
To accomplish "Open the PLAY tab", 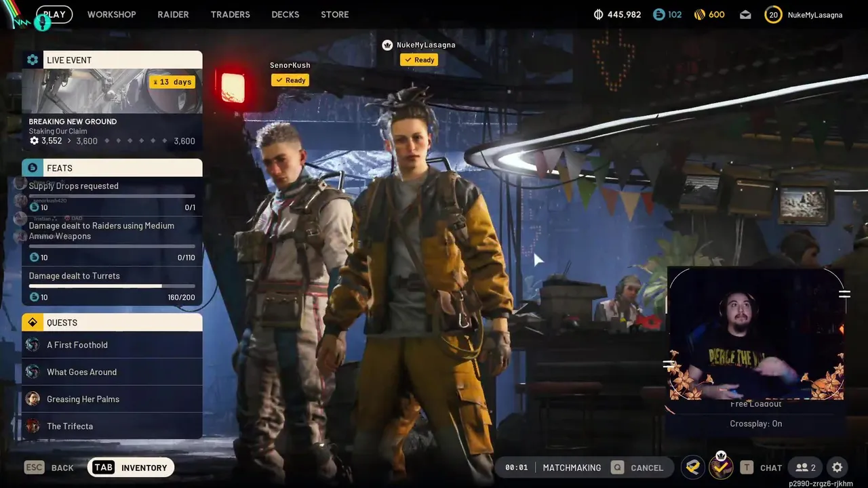I will (54, 14).
